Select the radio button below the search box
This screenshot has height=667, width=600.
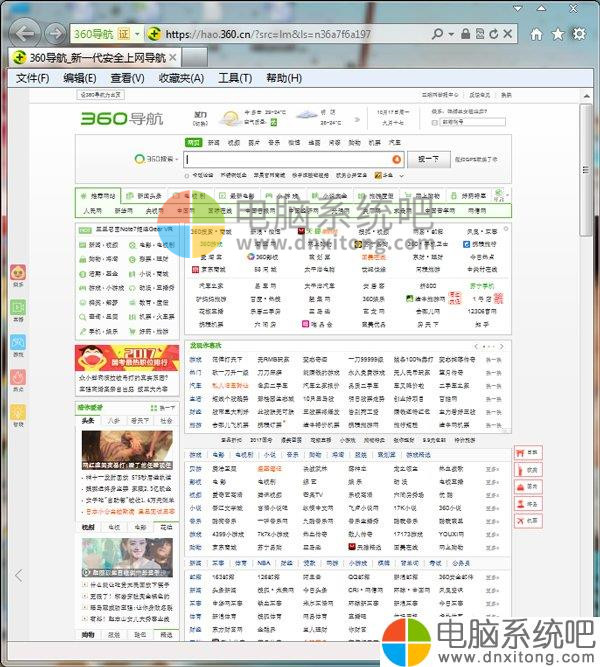pos(186,176)
